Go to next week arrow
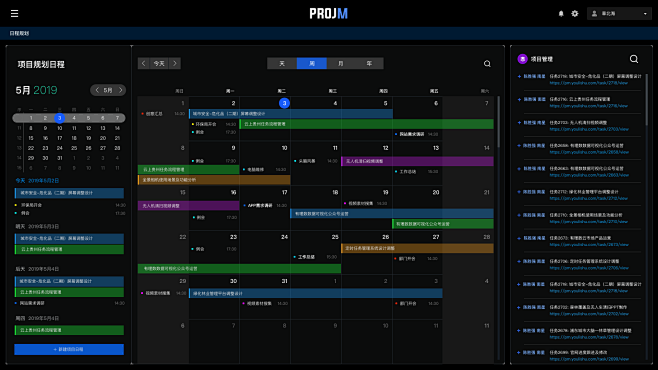Viewport: 658px width, 370px height. tap(175, 63)
